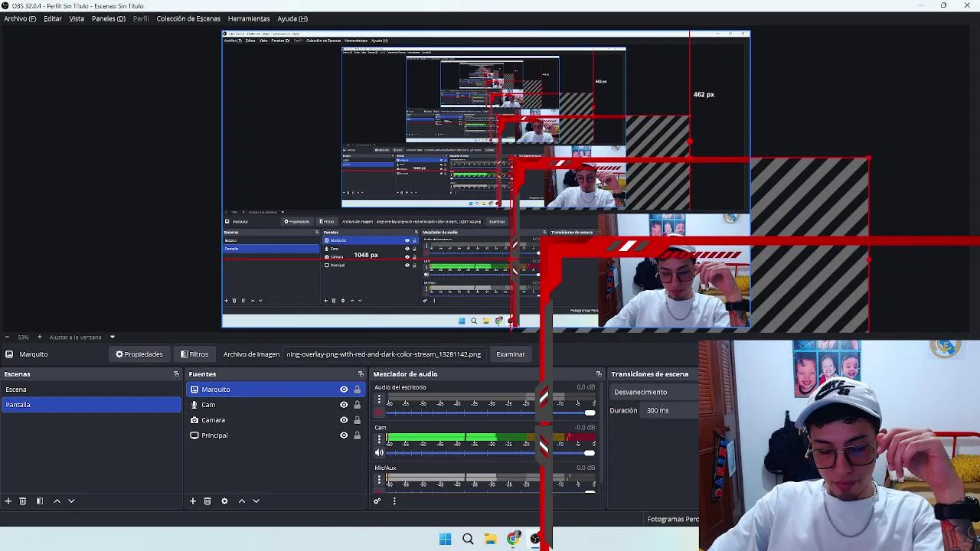980x551 pixels.
Task: Click microphone icon of Cam source
Action: point(194,405)
